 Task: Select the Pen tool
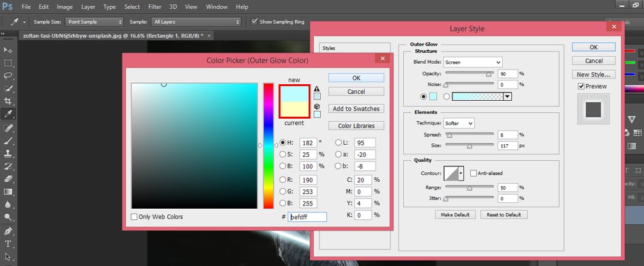[x=8, y=231]
